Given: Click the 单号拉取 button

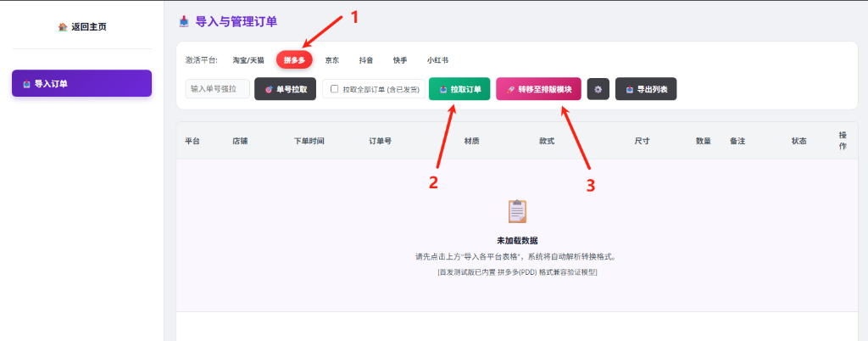Looking at the screenshot, I should 285,88.
